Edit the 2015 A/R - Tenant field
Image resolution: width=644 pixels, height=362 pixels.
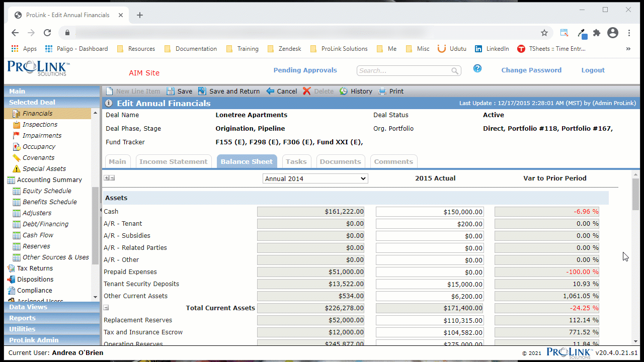pos(430,224)
